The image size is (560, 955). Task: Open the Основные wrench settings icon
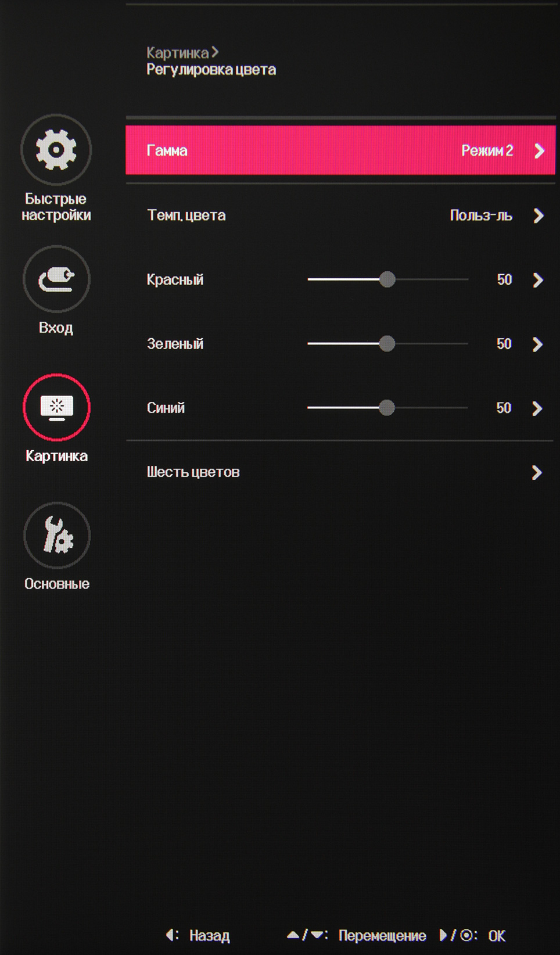click(x=57, y=535)
